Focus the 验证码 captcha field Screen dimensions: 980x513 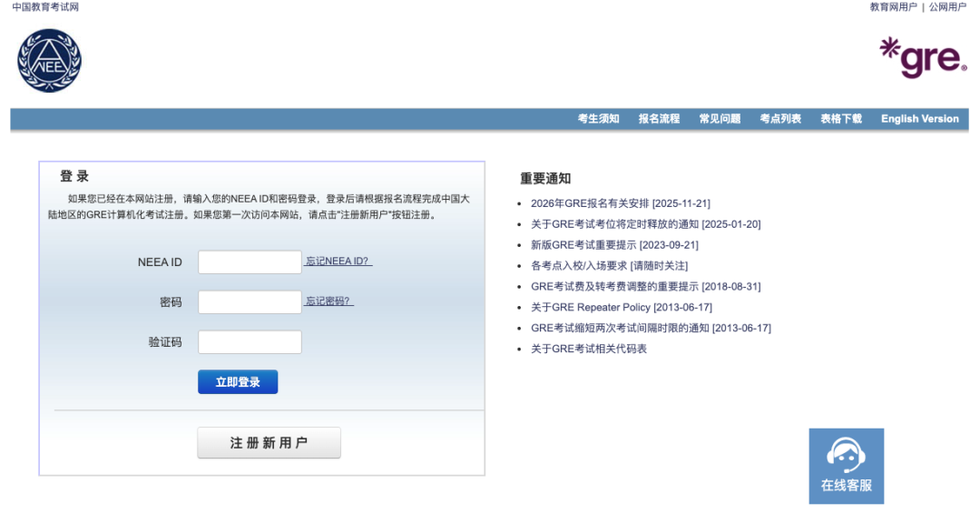[250, 342]
